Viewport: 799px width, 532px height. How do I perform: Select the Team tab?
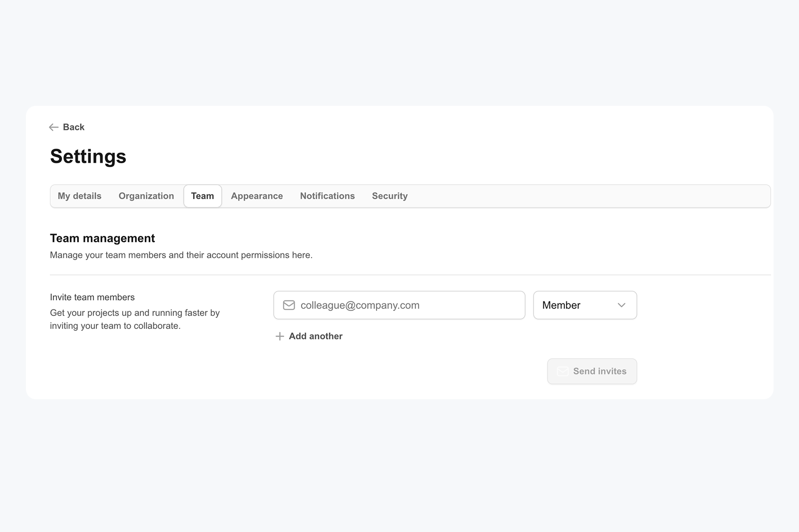[203, 196]
